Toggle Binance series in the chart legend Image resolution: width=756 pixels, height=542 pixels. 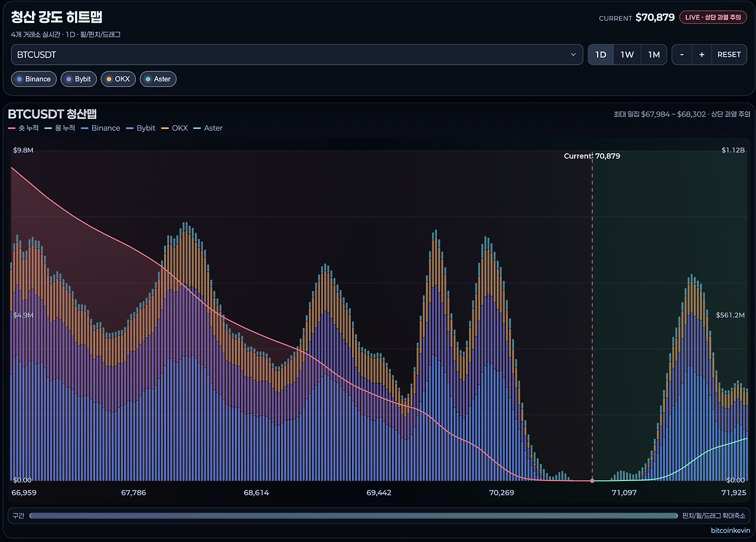100,128
